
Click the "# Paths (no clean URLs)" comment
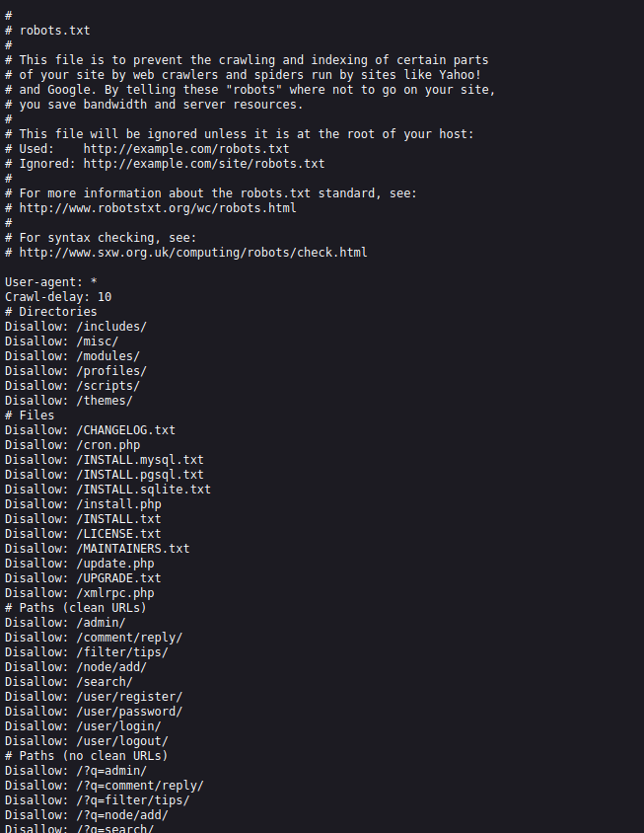(87, 756)
